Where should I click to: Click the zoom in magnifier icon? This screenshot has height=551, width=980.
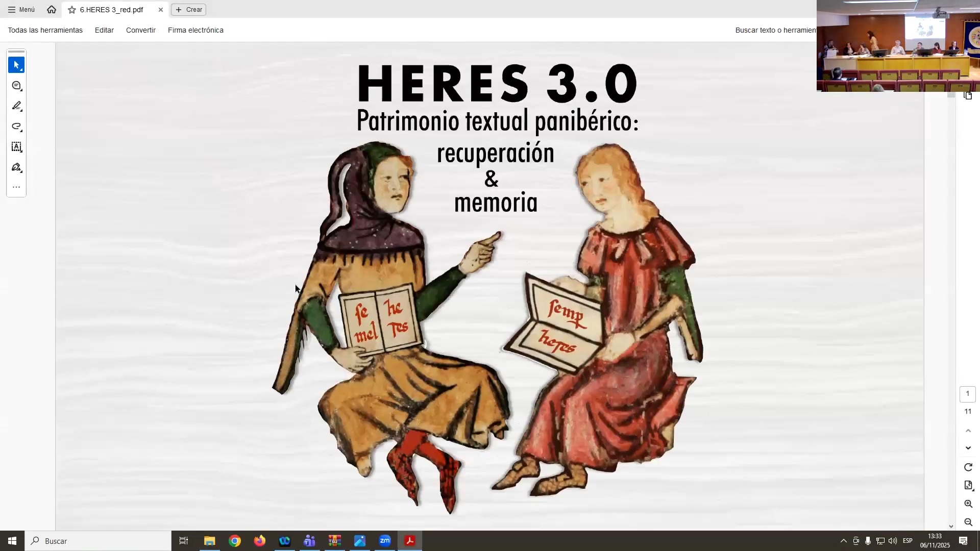pos(968,504)
